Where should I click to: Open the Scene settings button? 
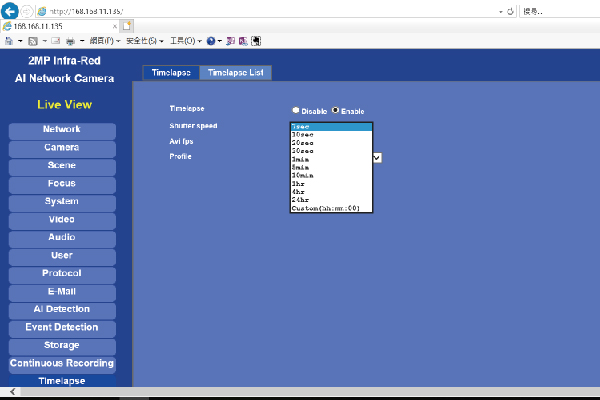(x=62, y=165)
